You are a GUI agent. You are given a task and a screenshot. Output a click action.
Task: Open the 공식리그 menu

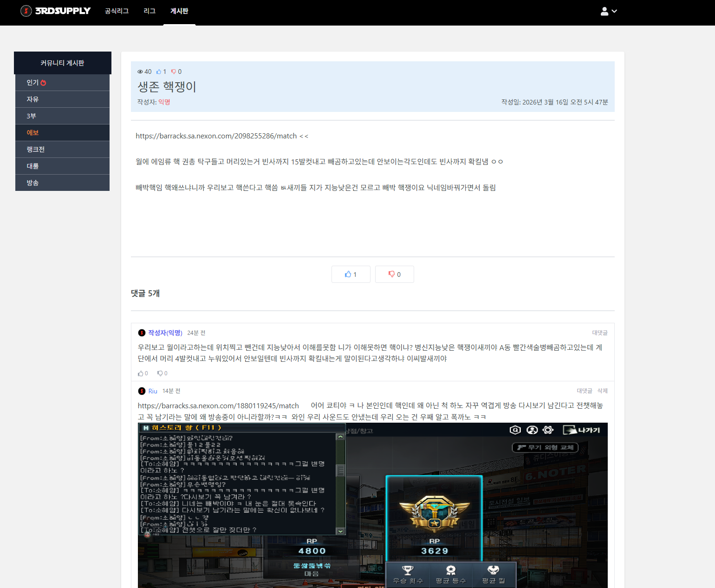pos(117,11)
